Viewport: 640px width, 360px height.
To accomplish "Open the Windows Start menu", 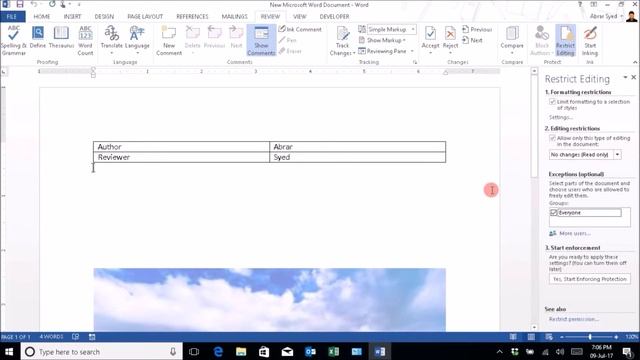I will point(9,351).
